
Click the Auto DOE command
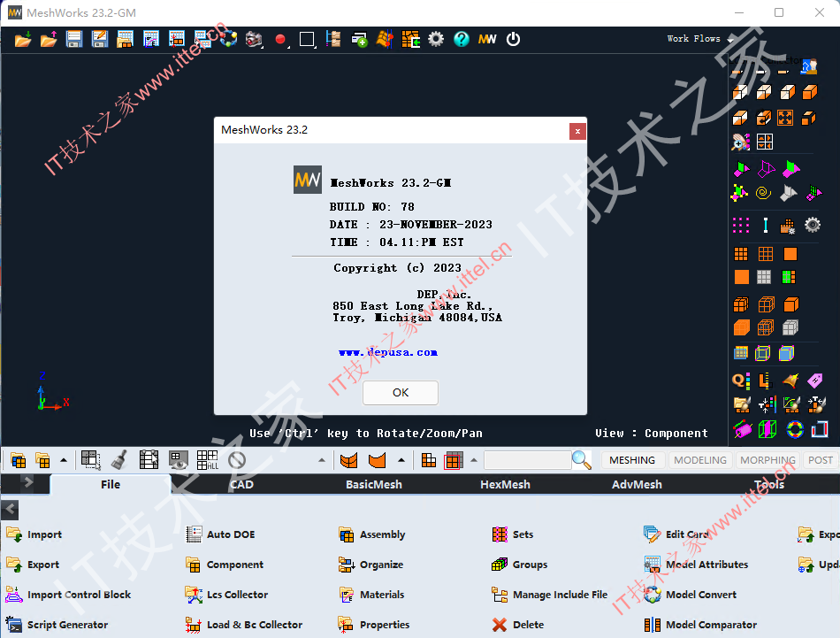tap(220, 534)
